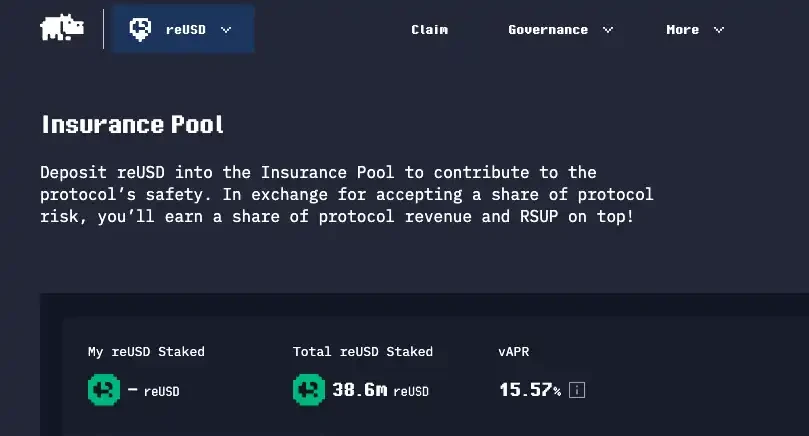Screen dimensions: 809x436
Task: Select the Insurance Pool heading
Action: point(132,125)
